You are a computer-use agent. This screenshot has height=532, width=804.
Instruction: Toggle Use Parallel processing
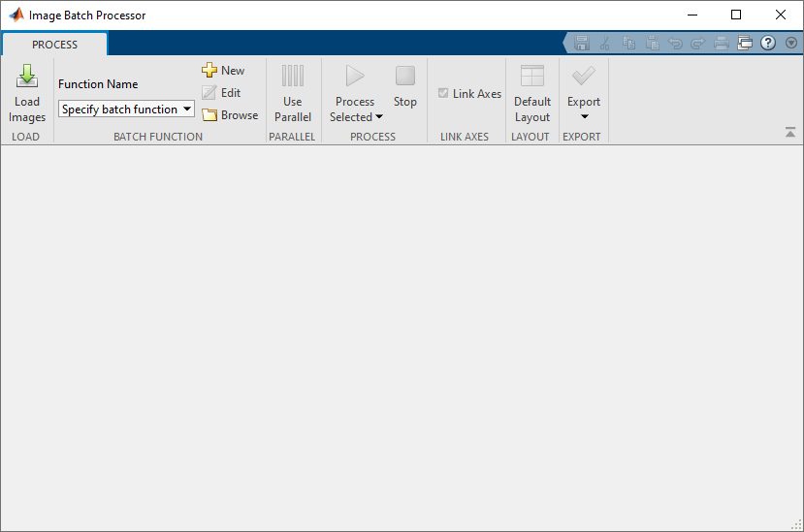point(292,93)
